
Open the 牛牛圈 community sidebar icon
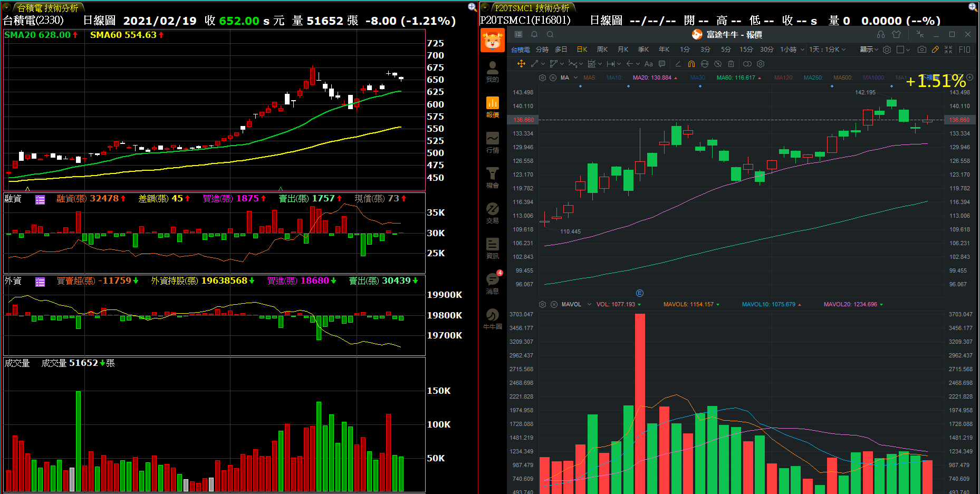point(492,319)
